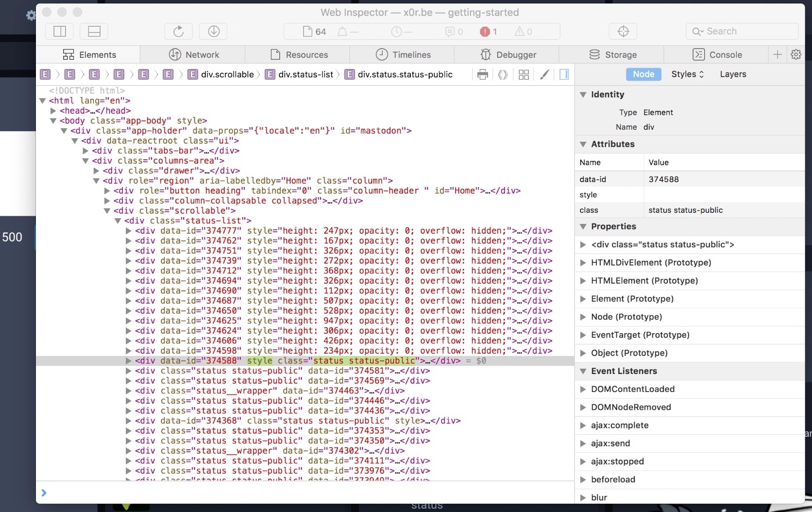This screenshot has height=512, width=812.
Task: Expand EventTarget (Prototype) property
Action: pyautogui.click(x=583, y=335)
